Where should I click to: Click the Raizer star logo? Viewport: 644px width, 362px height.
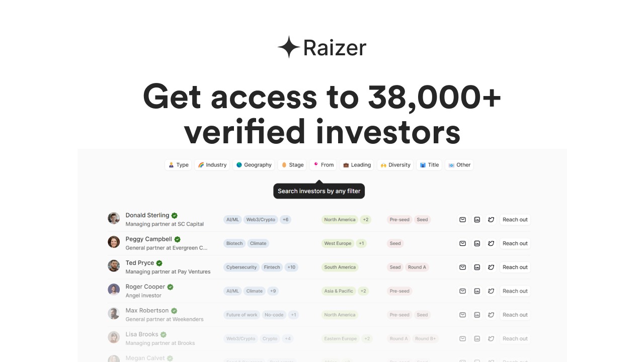click(289, 47)
